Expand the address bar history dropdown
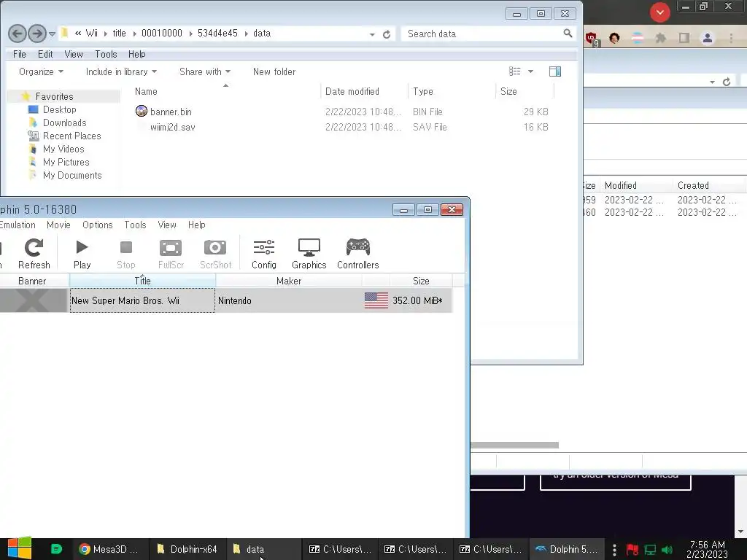 (x=372, y=34)
